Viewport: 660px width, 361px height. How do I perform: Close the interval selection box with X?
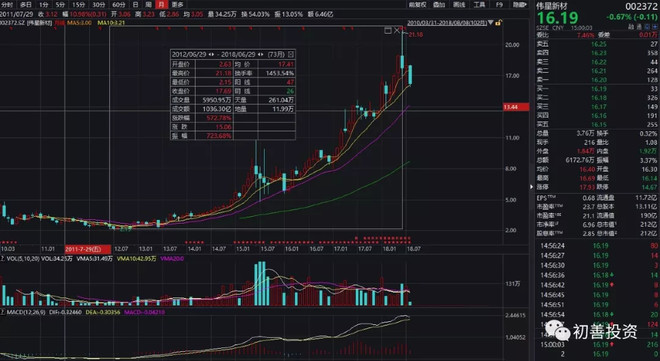[397, 30]
